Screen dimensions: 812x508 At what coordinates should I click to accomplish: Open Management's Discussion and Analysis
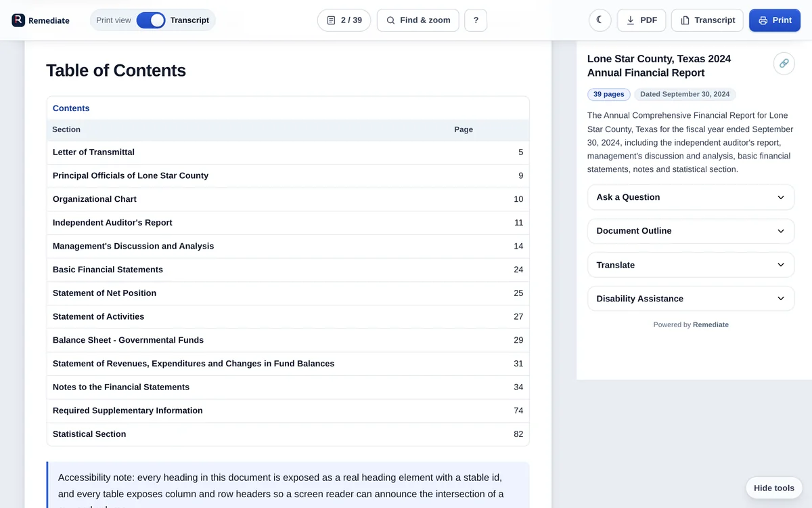(x=288, y=246)
